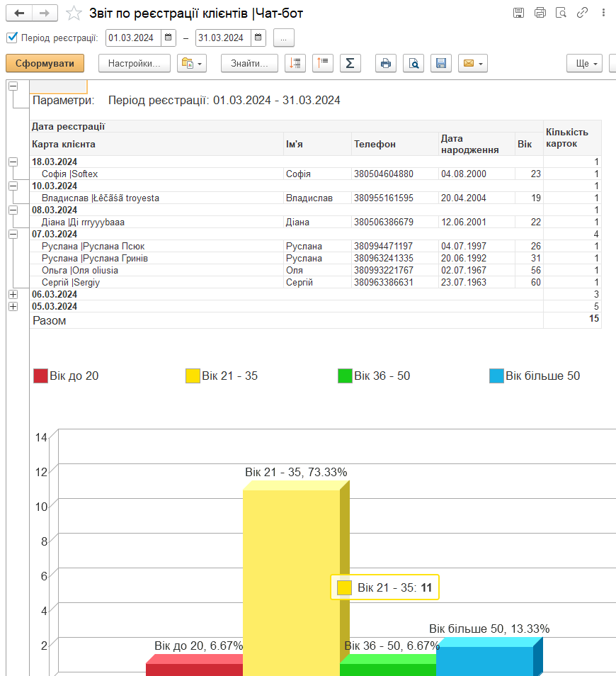Click yellow Вік 21 - 35 legend swatch
Screen dimensions: 616x676
tap(193, 376)
